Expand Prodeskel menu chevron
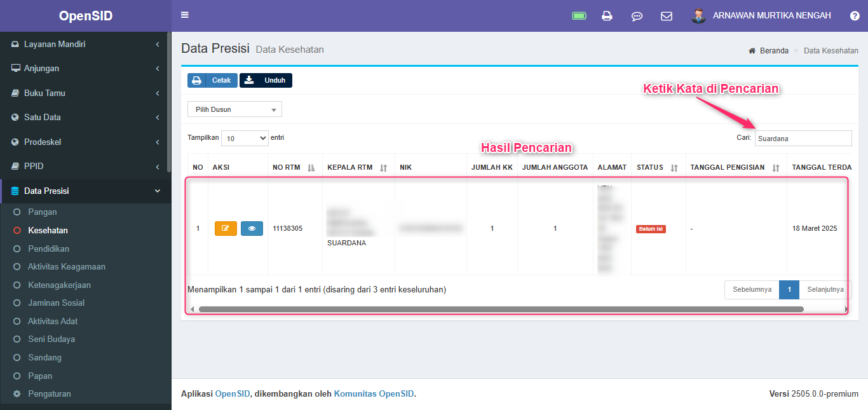868x410 pixels. tap(157, 142)
